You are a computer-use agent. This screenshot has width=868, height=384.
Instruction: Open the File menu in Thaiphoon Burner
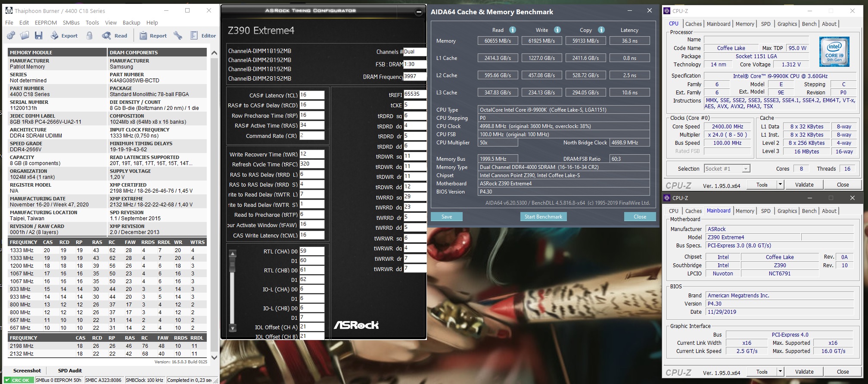pos(9,22)
